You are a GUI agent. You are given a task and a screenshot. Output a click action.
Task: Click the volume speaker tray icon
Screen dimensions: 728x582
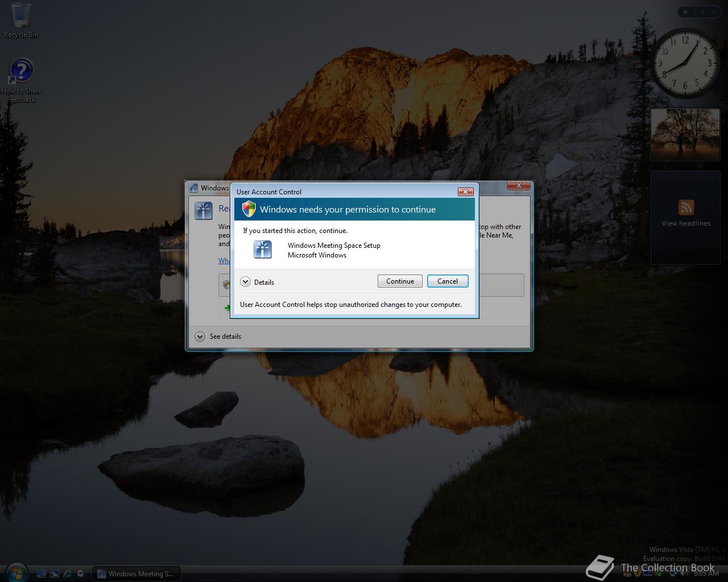(x=684, y=573)
